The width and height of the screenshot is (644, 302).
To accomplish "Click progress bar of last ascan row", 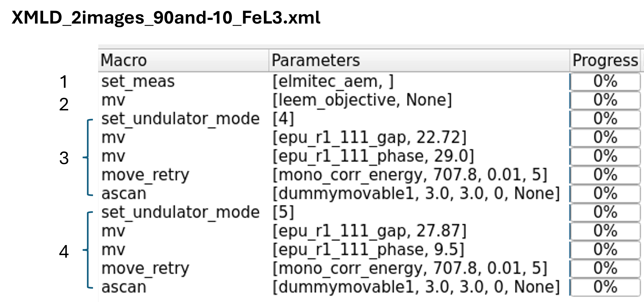I will [x=605, y=287].
